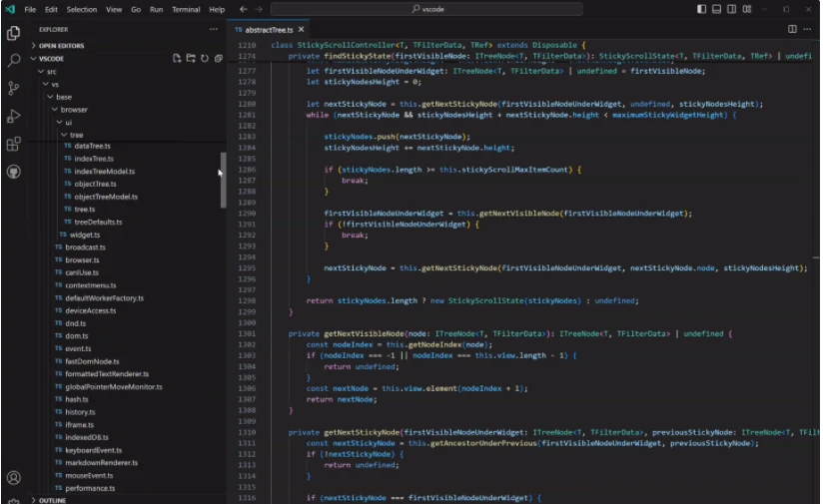Collapse the browser folder
The width and height of the screenshot is (823, 504).
pos(74,110)
